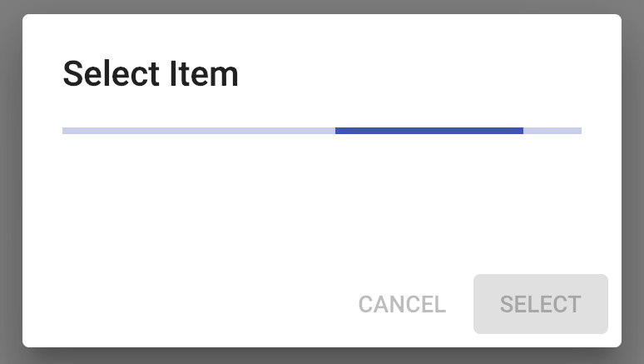The image size is (644, 364).
Task: Click the dimmed overlay above the dialog
Action: 321,7
